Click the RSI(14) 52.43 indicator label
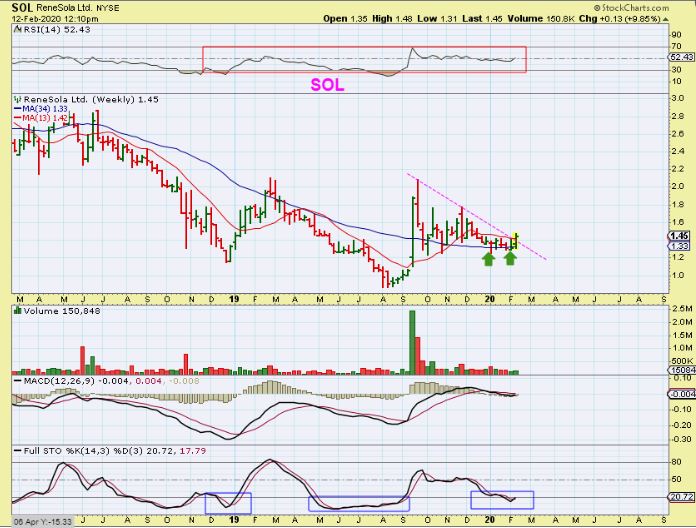The height and width of the screenshot is (528, 696). [x=57, y=30]
